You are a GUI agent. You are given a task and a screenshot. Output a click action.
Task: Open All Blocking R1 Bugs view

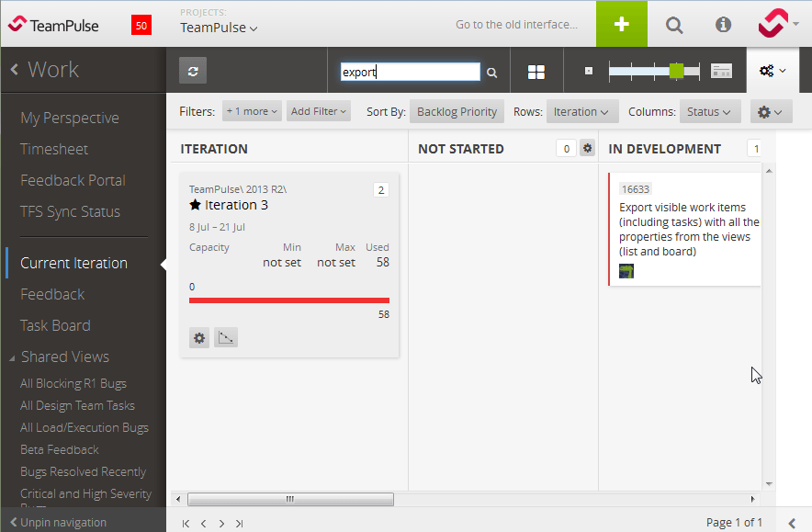73,384
